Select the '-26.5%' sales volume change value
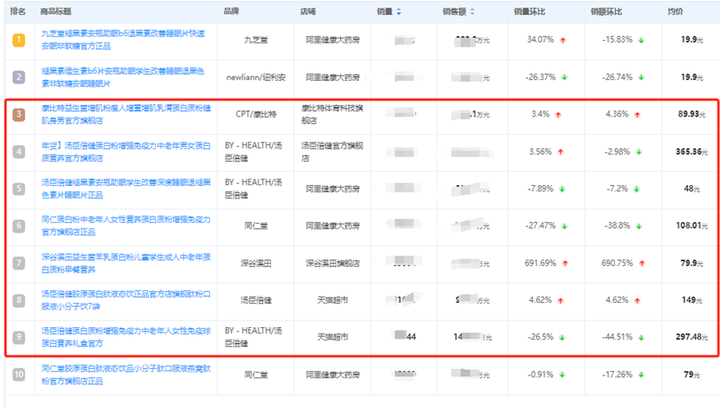 click(x=540, y=337)
